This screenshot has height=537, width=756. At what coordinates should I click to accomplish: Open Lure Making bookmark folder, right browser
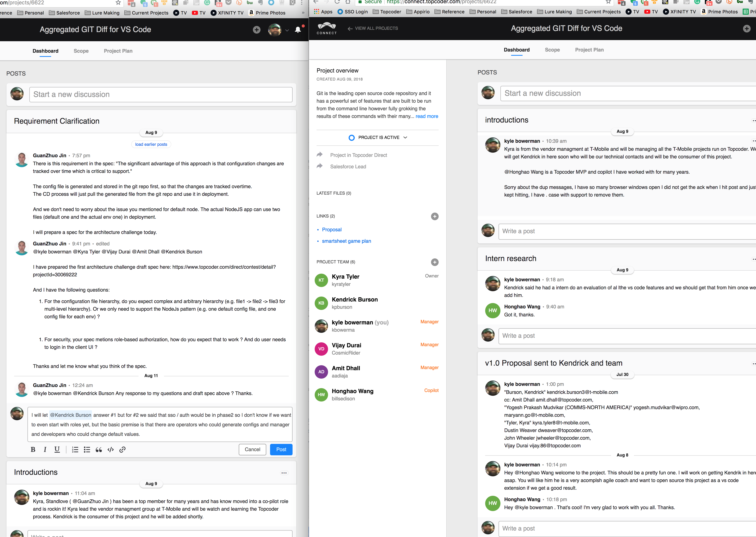(554, 12)
